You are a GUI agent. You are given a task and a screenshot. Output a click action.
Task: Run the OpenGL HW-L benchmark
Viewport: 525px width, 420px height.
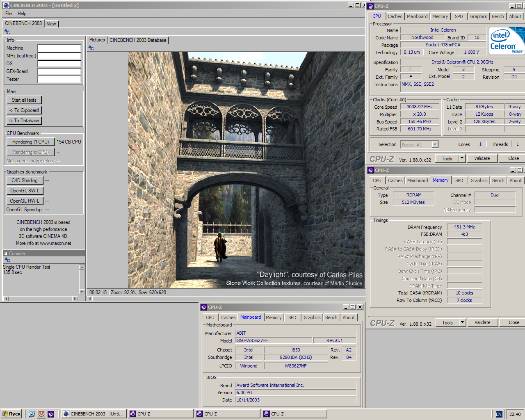pos(25,201)
